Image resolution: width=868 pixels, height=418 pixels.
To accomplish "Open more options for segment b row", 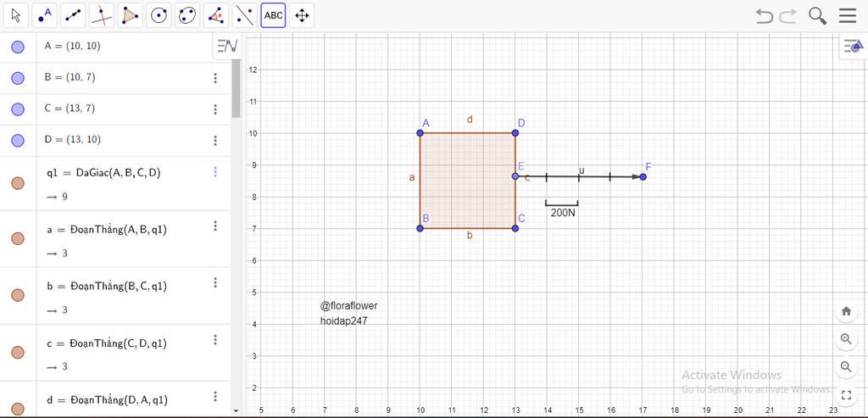I will pos(215,283).
